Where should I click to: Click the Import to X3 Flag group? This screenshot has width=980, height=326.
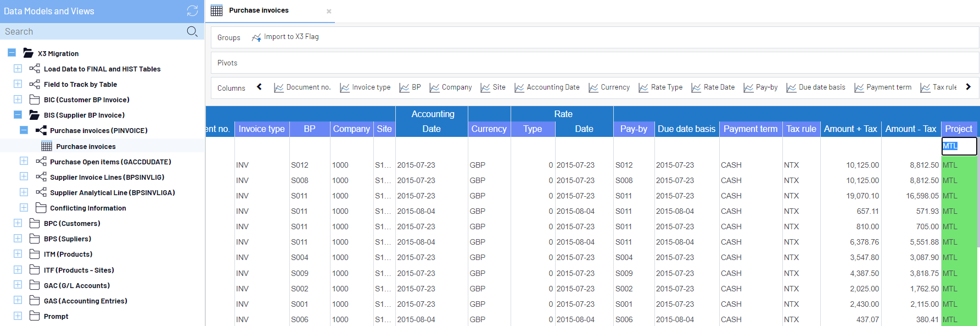click(285, 37)
